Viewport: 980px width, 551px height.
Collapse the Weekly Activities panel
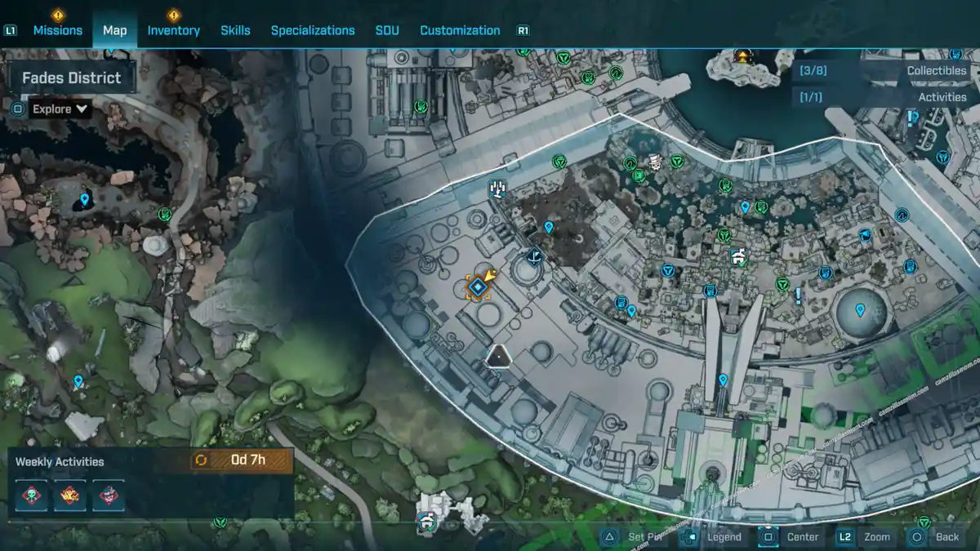[x=61, y=460]
